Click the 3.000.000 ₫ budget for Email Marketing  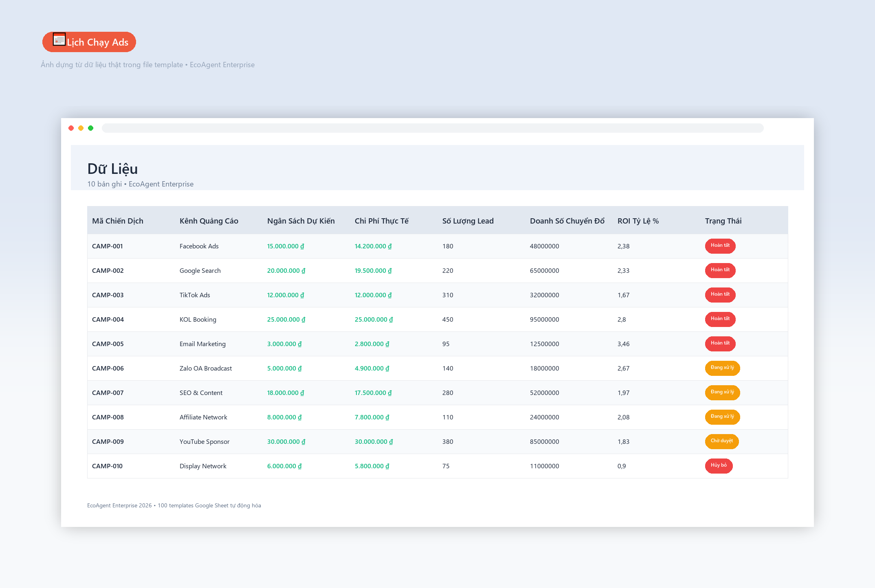point(284,344)
